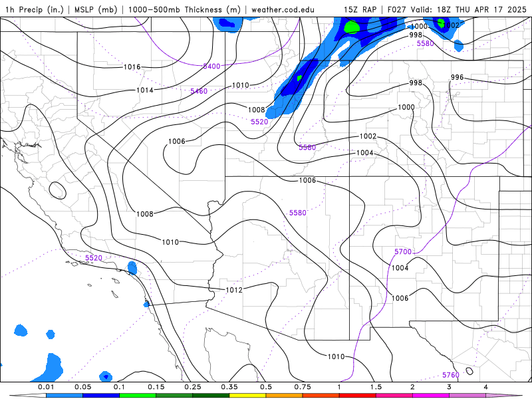
Task: Click the purple 5760 thickness label
Action: [451, 375]
